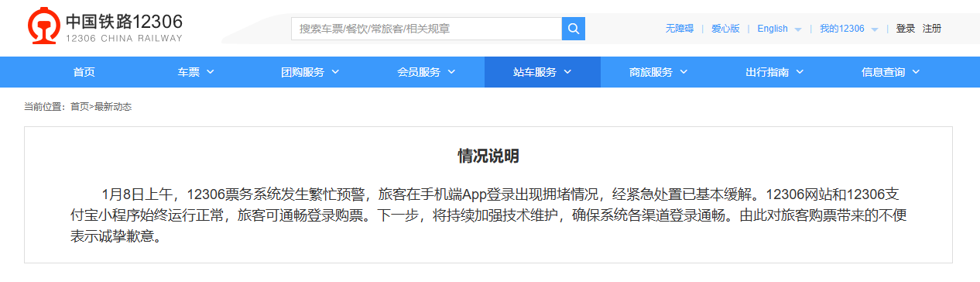Open the 无障碍 accessibility link
This screenshot has height=282, width=980.
coord(679,29)
